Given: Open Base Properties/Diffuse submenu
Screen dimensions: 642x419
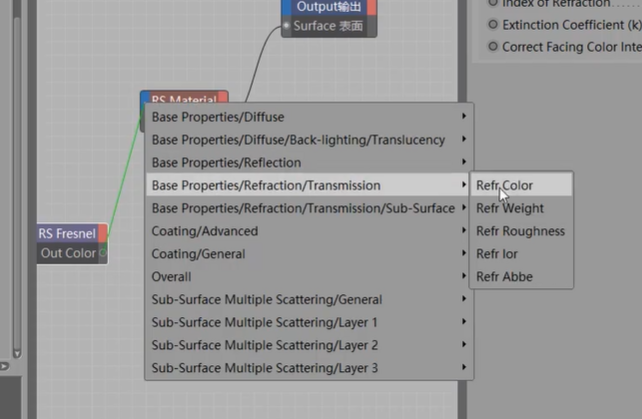Looking at the screenshot, I should (x=309, y=117).
